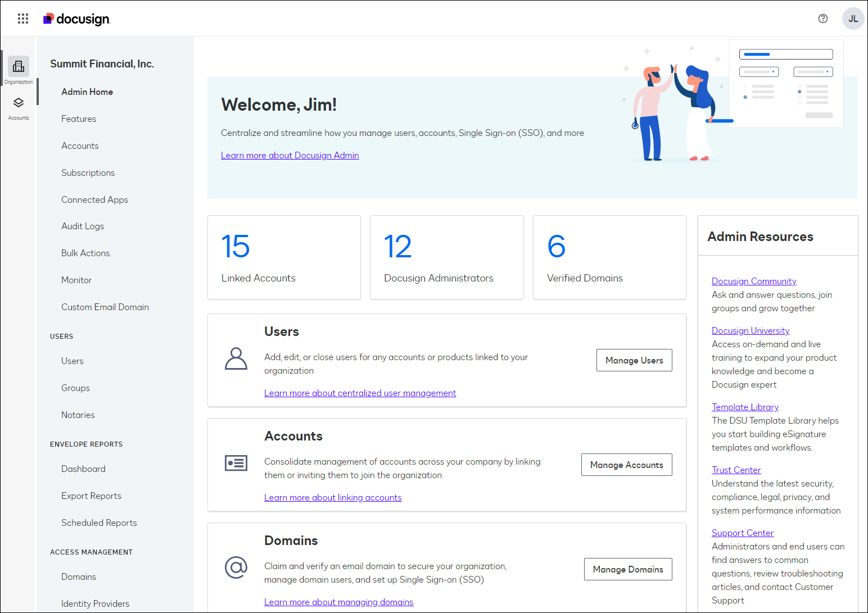
Task: Open the app grid launcher
Action: pyautogui.click(x=22, y=18)
